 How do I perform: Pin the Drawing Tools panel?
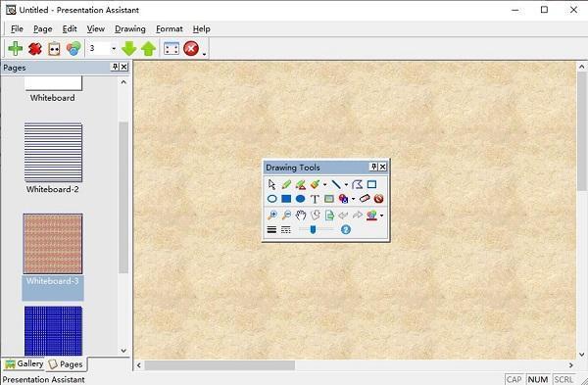click(x=373, y=167)
